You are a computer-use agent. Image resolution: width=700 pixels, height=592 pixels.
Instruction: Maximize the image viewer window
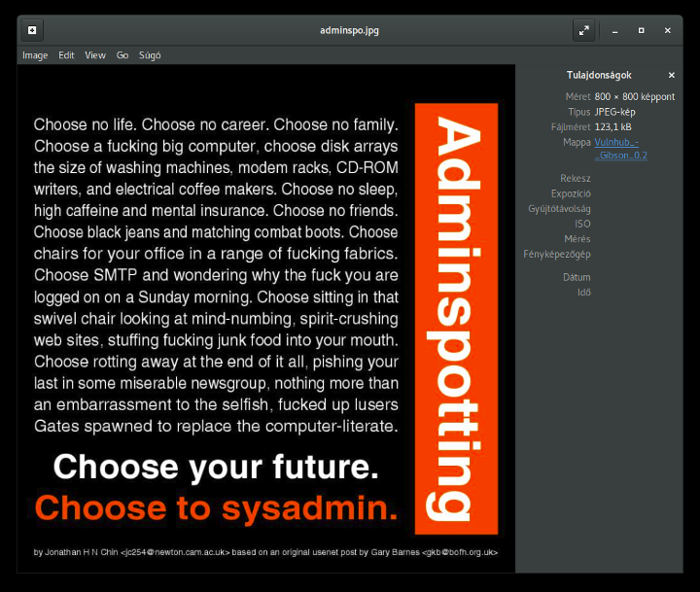641,30
